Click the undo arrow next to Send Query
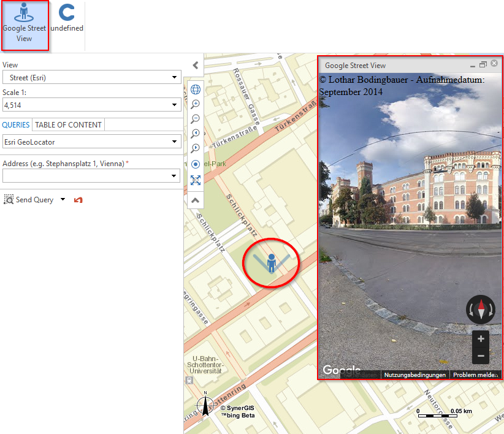 coord(78,200)
